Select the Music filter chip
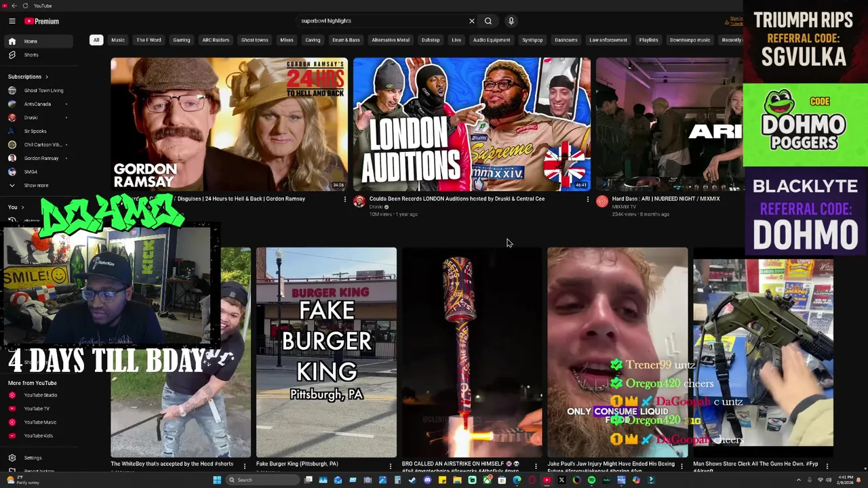Image resolution: width=868 pixels, height=488 pixels. point(118,40)
